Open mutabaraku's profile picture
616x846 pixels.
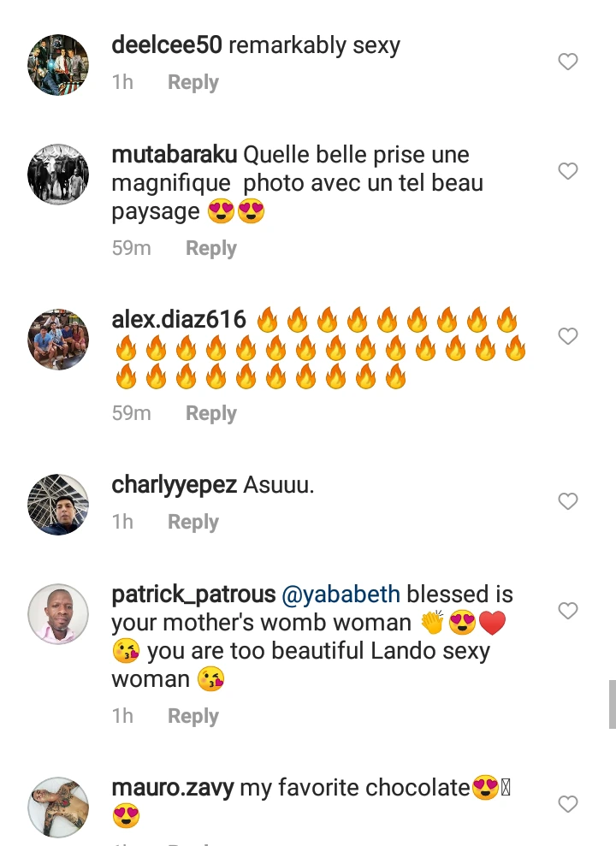coord(59,175)
